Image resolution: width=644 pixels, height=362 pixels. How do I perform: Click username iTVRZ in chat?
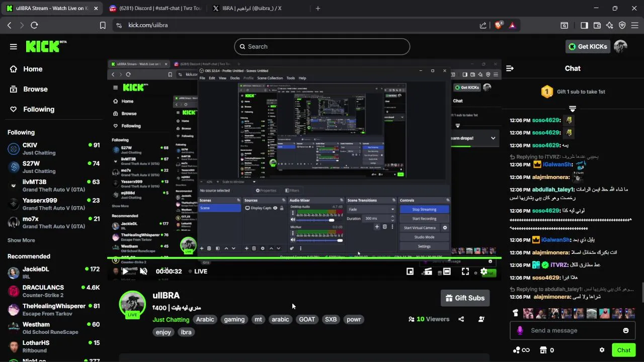point(558,265)
